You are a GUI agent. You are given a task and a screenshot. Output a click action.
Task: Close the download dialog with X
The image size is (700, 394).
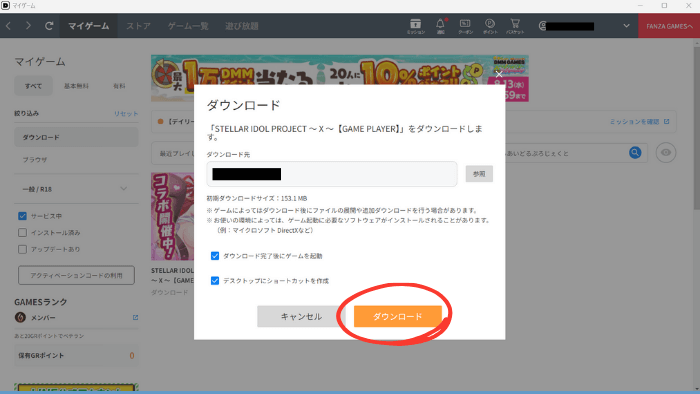(x=499, y=74)
